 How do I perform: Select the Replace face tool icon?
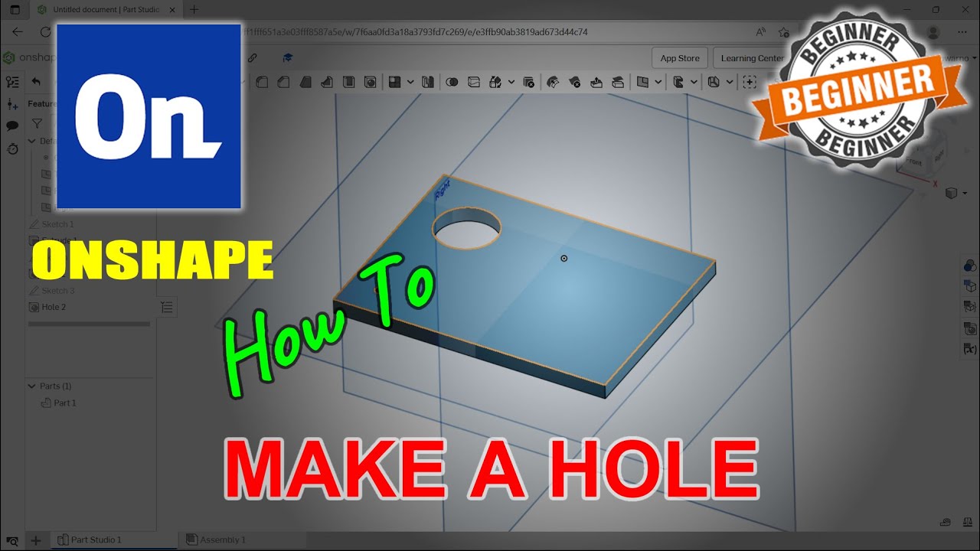[617, 82]
